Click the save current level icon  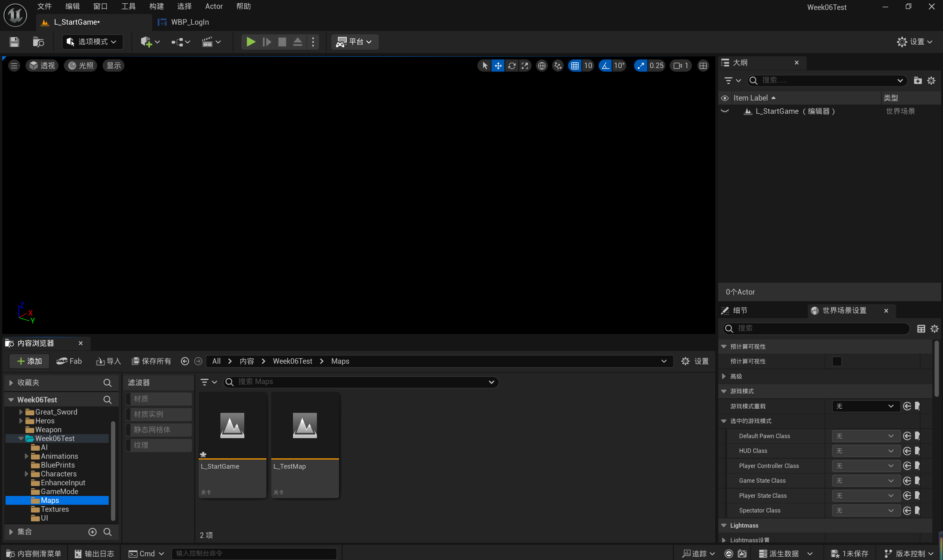pyautogui.click(x=14, y=42)
